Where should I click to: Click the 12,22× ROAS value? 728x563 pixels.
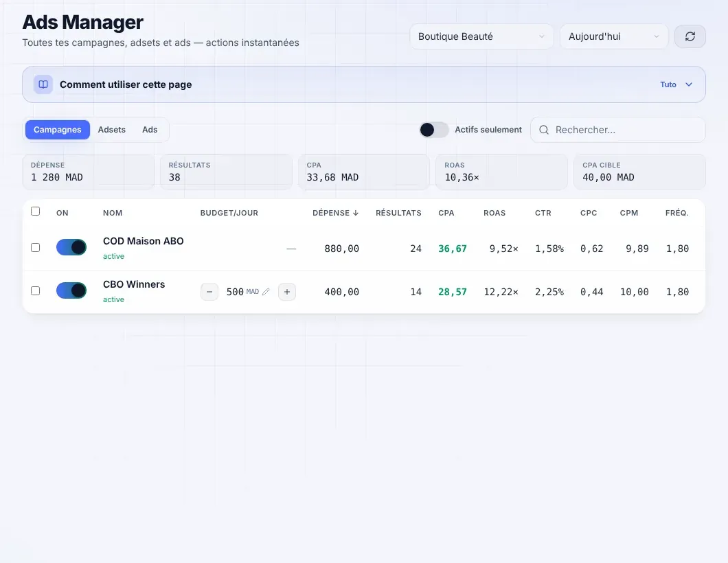click(501, 292)
